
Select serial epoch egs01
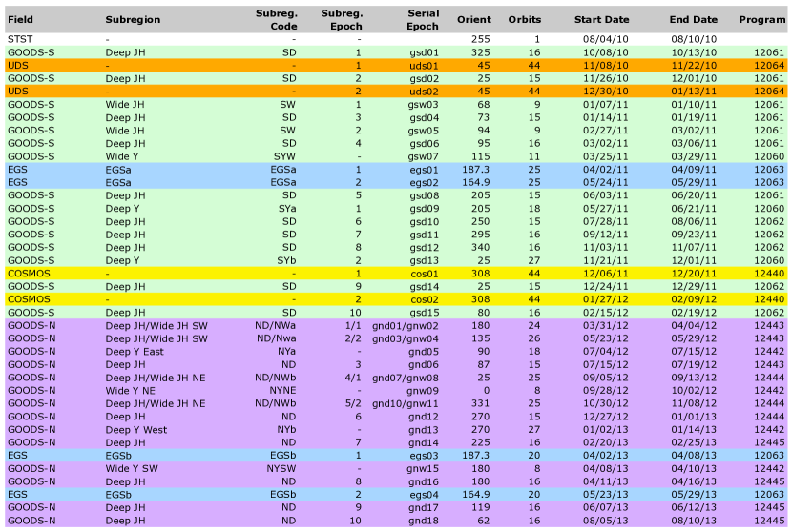[425, 170]
